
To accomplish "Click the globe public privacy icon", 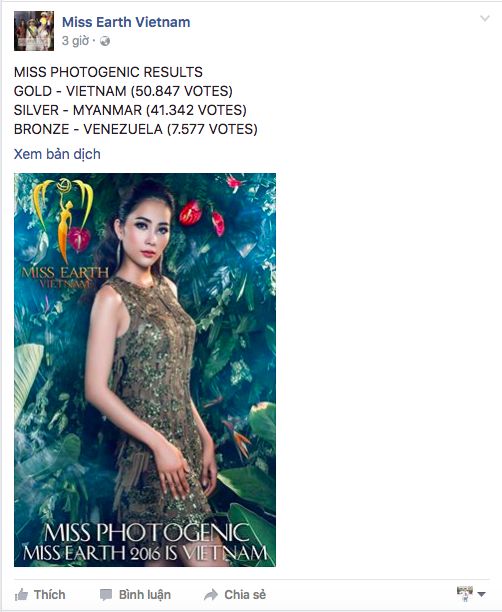I will (105, 41).
